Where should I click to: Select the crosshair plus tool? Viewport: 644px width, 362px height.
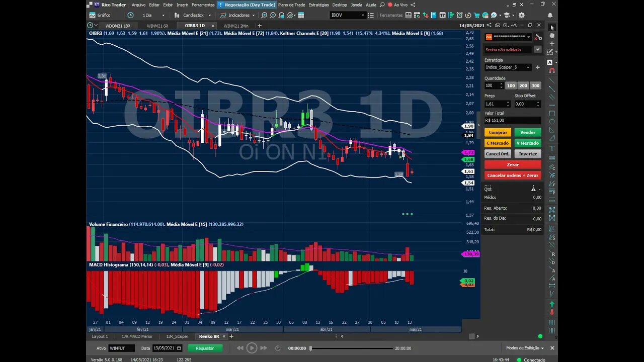pyautogui.click(x=552, y=44)
